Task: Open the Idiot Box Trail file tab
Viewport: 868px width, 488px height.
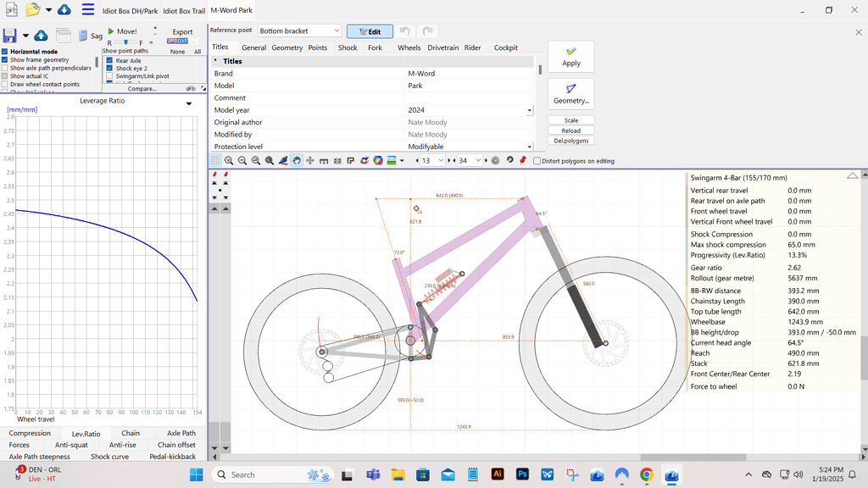Action: (x=183, y=11)
